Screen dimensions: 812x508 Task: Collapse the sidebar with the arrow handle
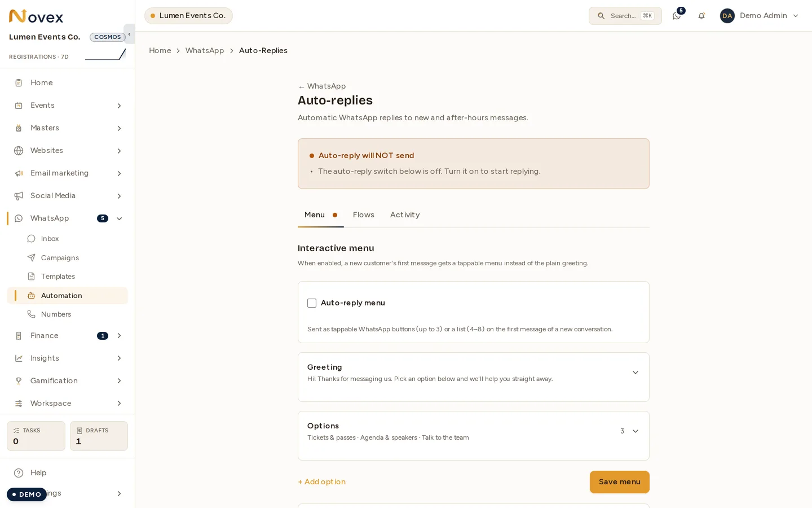pyautogui.click(x=129, y=34)
